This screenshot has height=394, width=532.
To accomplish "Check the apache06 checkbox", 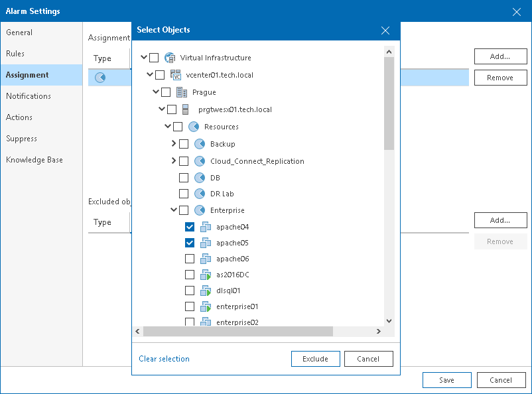I will click(190, 259).
